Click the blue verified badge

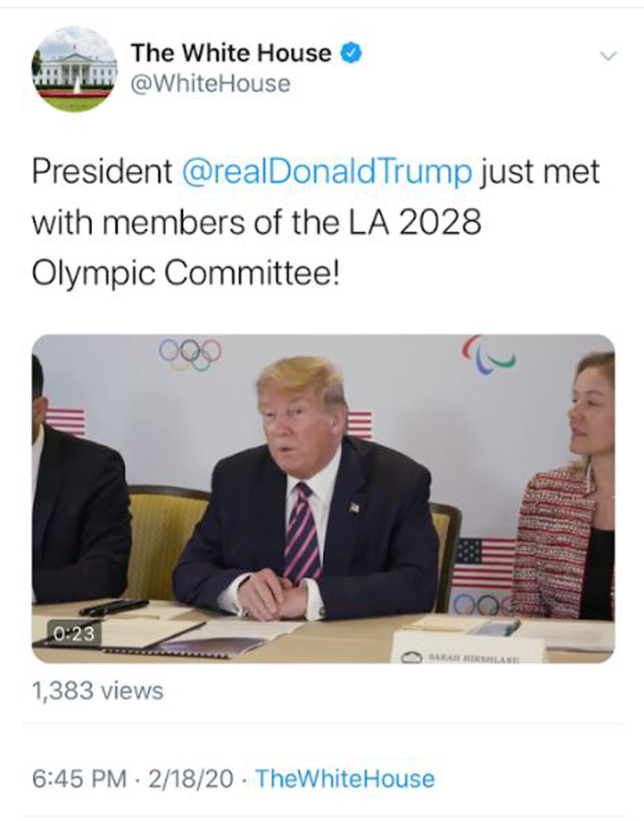[351, 53]
